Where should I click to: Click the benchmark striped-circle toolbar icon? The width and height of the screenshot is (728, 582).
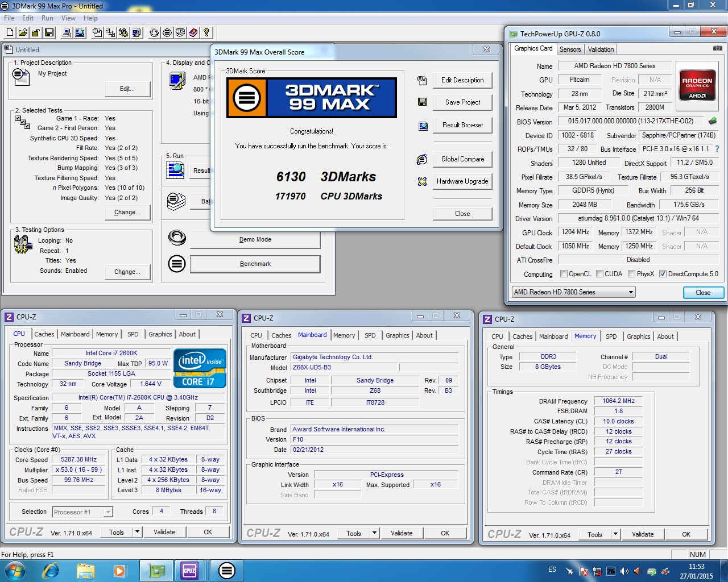(x=167, y=32)
